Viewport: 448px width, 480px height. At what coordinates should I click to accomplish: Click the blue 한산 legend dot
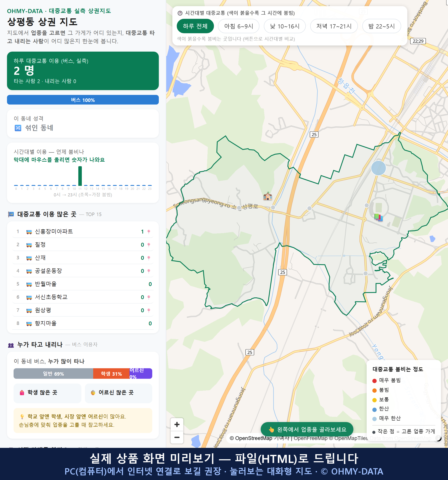coord(374,410)
